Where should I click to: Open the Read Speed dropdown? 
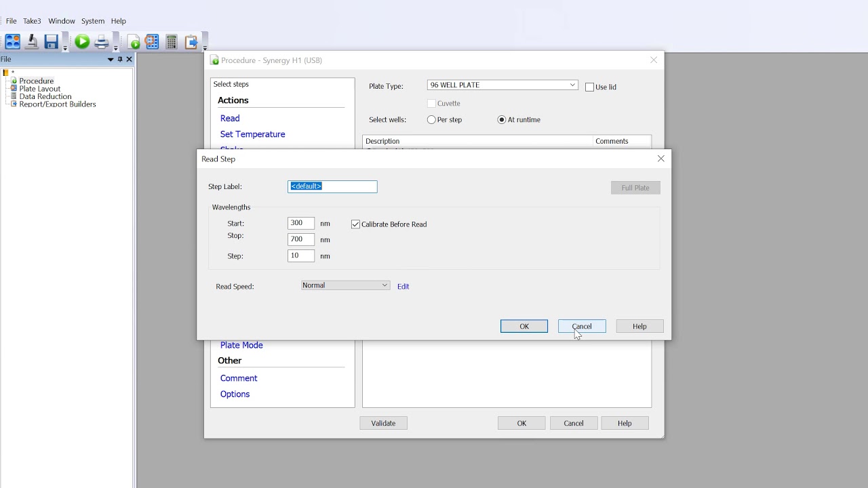(384, 285)
